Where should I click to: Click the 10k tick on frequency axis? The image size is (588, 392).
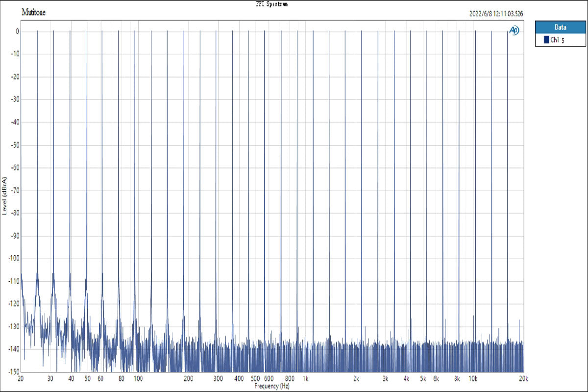473,379
